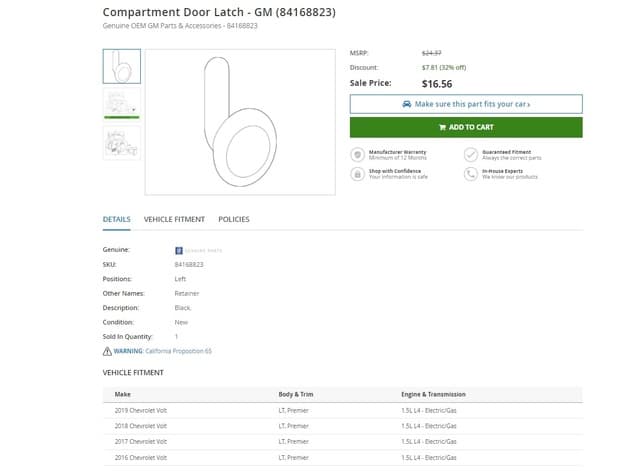Select the third diagram thumbnail
This screenshot has width=628, height=472.
122,143
